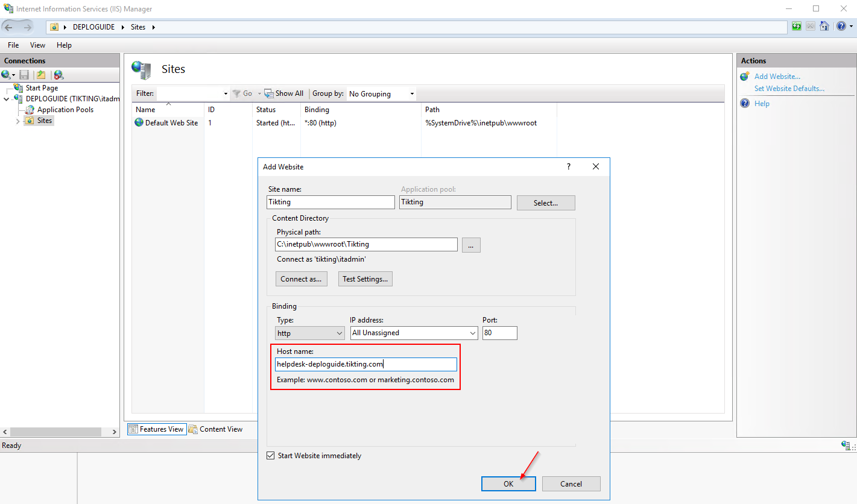Click the Test Settings button
857x504 pixels.
365,279
